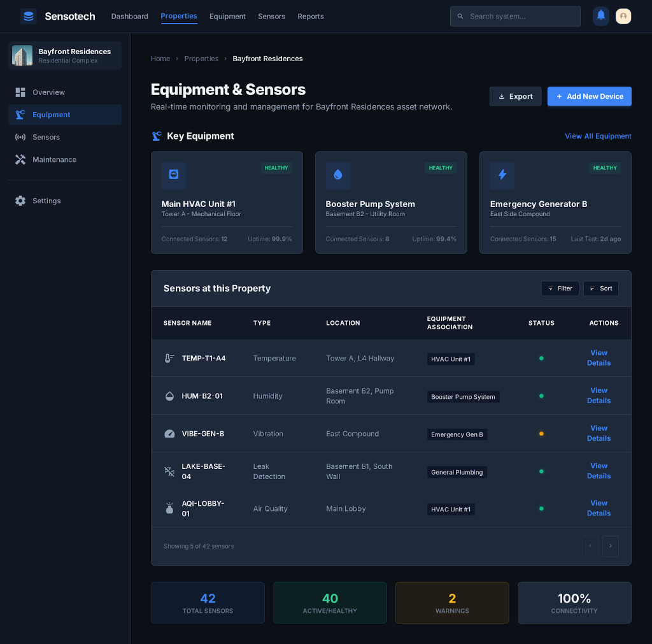Go to next page of sensors
Image resolution: width=652 pixels, height=644 pixels.
(611, 547)
